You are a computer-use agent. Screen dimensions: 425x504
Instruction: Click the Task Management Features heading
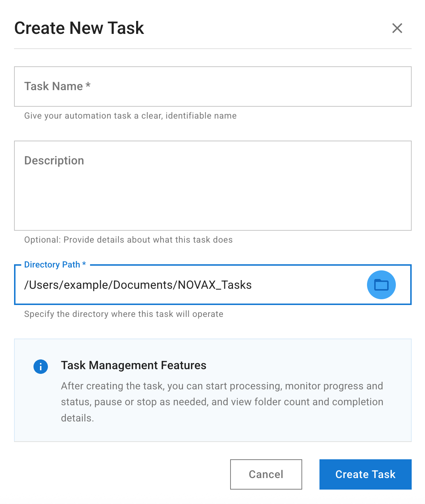[x=134, y=365]
